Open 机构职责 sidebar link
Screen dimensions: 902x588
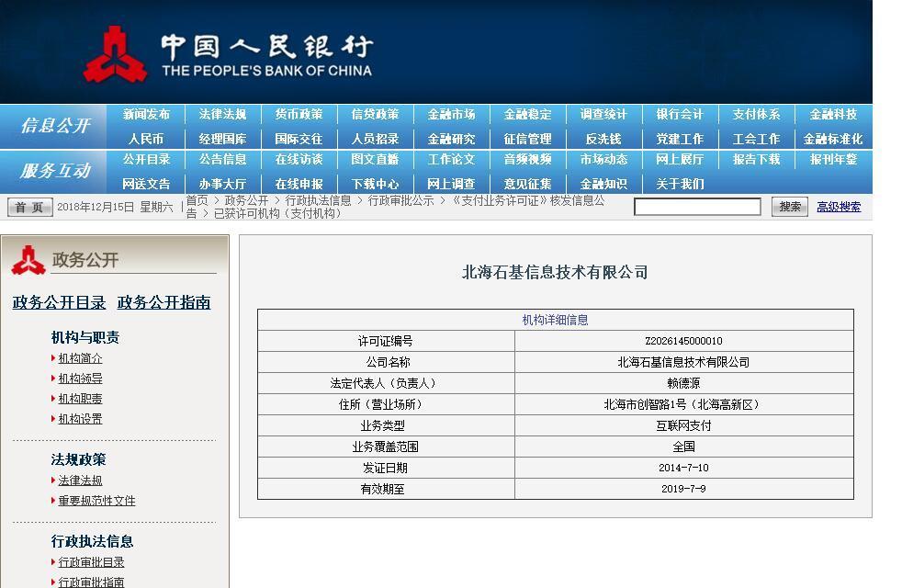[x=80, y=399]
